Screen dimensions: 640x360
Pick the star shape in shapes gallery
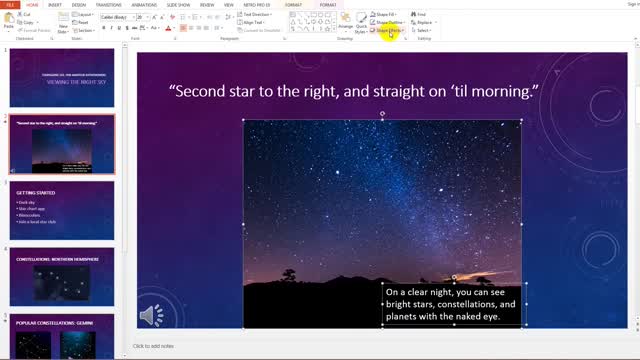point(327,29)
